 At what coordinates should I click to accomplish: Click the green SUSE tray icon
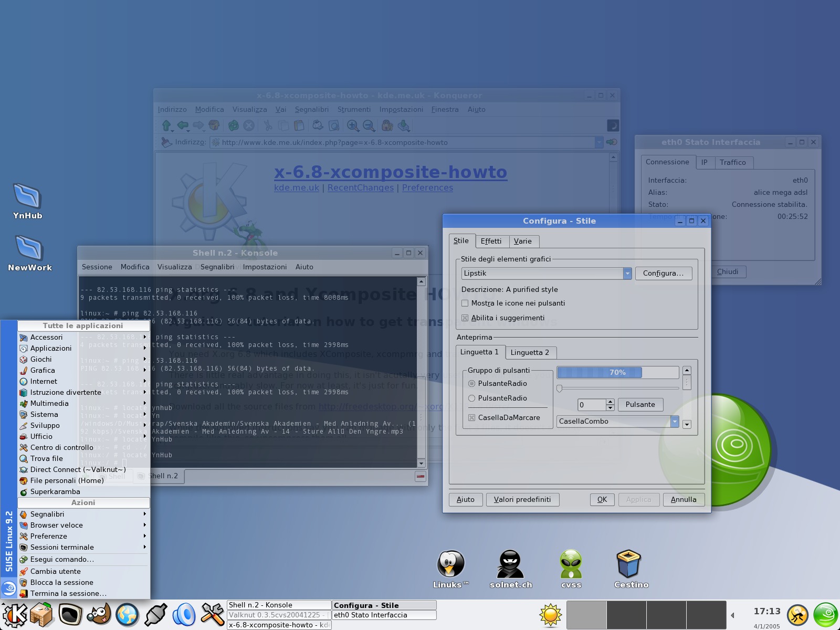tap(826, 615)
